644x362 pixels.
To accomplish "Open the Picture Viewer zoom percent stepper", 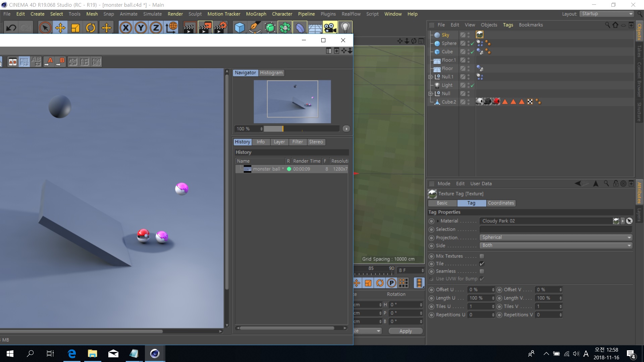I will [261, 129].
